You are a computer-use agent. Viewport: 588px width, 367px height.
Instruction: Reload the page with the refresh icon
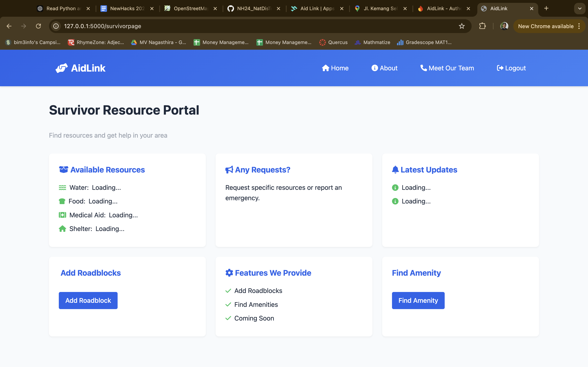coord(38,26)
